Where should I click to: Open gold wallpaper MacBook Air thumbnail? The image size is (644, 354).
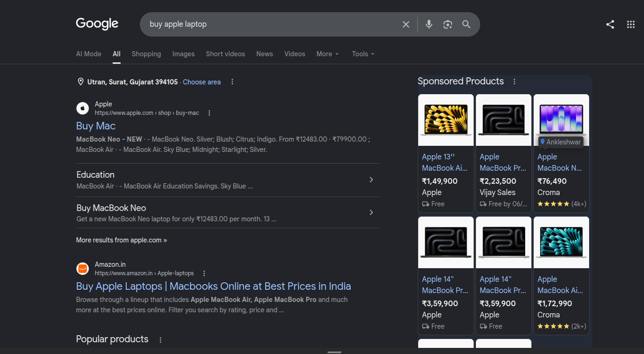point(446,120)
